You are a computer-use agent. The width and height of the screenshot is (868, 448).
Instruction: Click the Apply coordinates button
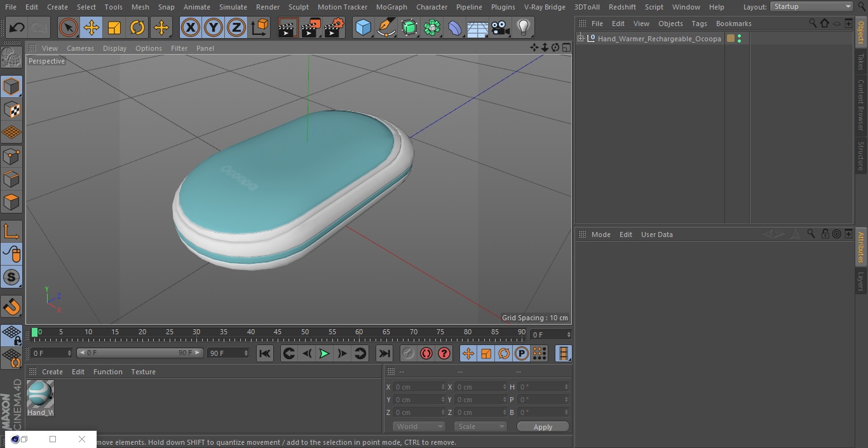pyautogui.click(x=543, y=426)
